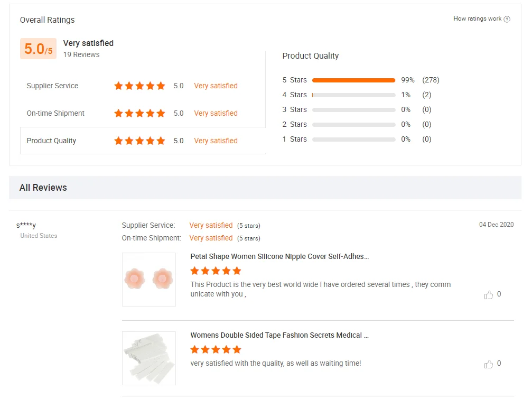532x399 pixels.
Task: Click the How ratings work help icon
Action: pos(507,19)
